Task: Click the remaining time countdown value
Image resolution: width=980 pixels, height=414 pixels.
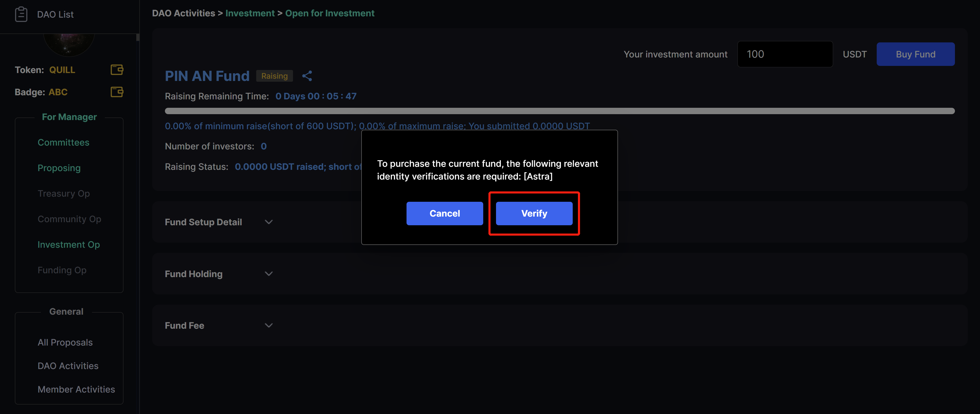Action: pyautogui.click(x=316, y=96)
